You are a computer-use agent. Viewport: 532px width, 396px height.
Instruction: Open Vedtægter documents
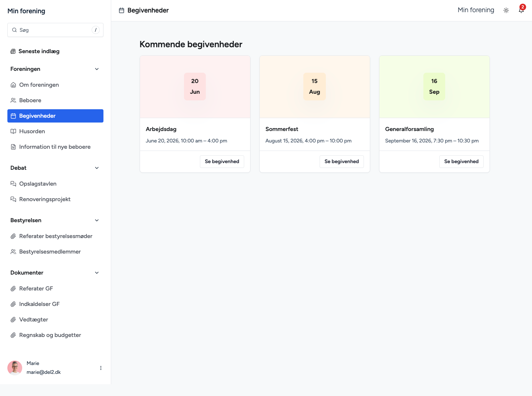pyautogui.click(x=55, y=320)
